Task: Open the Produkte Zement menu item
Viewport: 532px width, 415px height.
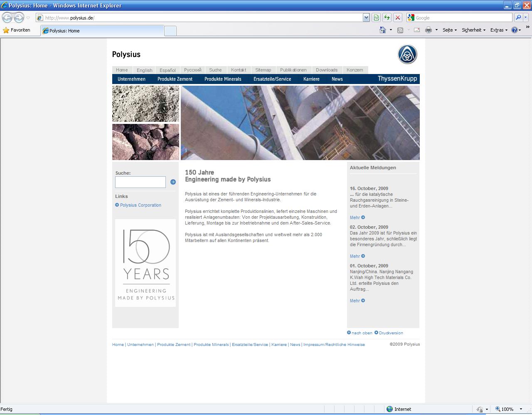Action: [x=175, y=79]
